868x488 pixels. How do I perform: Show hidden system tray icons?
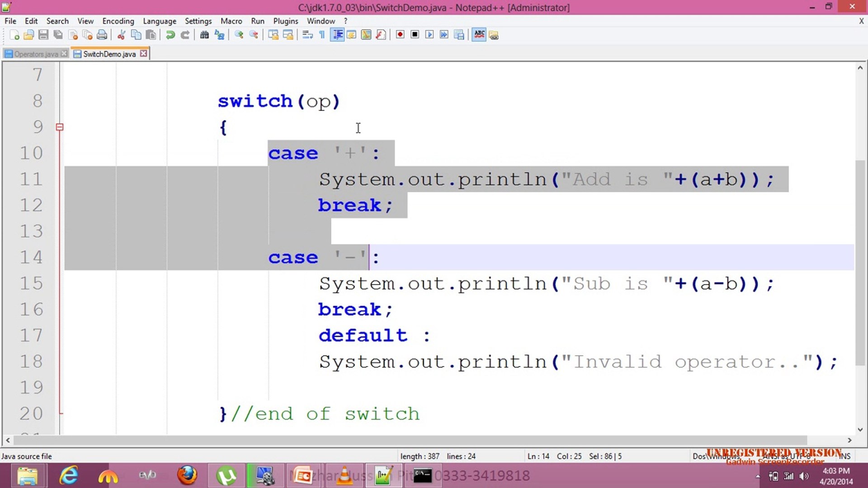758,476
